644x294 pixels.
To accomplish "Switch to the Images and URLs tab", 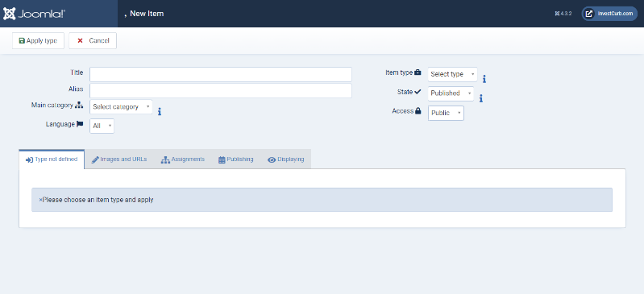I will 119,159.
